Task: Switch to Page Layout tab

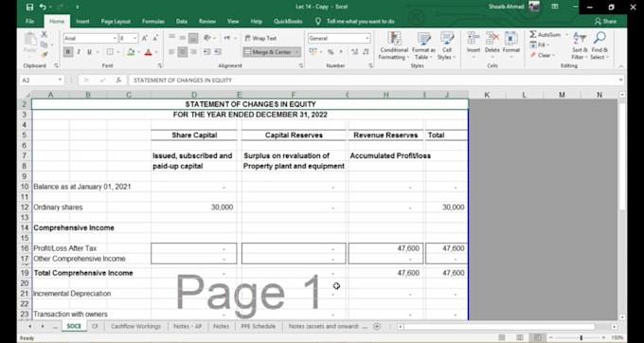Action: (116, 22)
